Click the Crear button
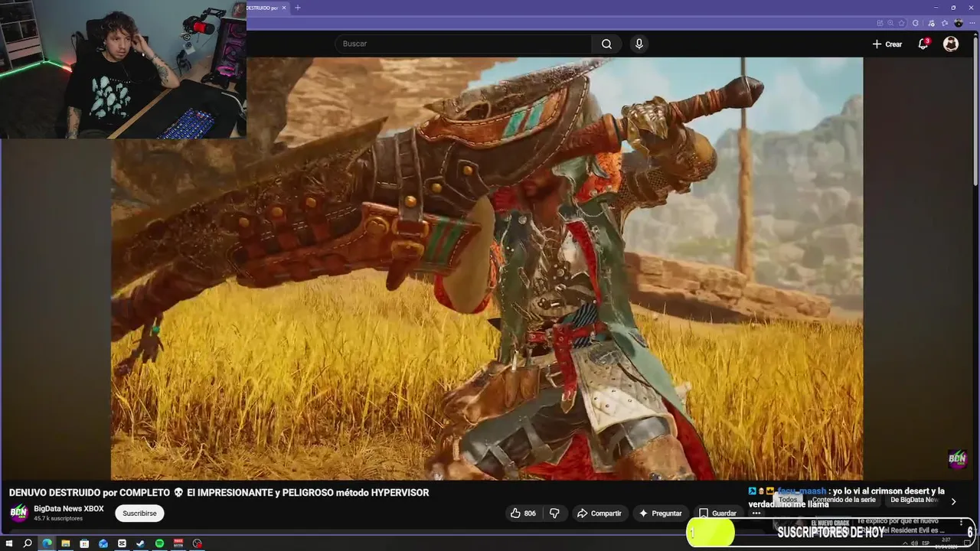The image size is (980, 551). pyautogui.click(x=887, y=44)
